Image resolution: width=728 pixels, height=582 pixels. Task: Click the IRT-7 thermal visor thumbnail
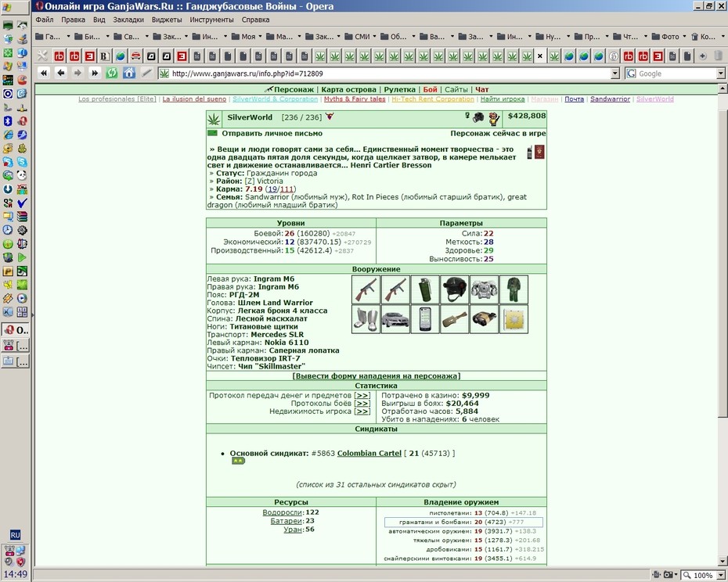pos(485,319)
